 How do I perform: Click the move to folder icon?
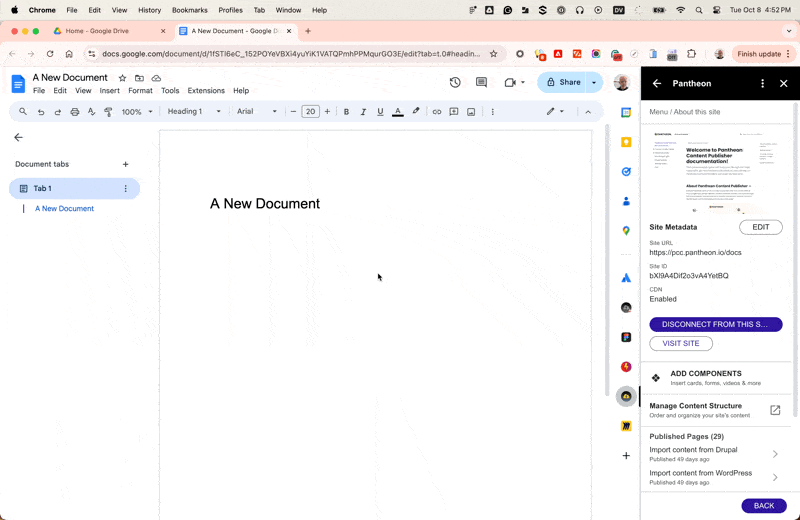click(x=139, y=78)
